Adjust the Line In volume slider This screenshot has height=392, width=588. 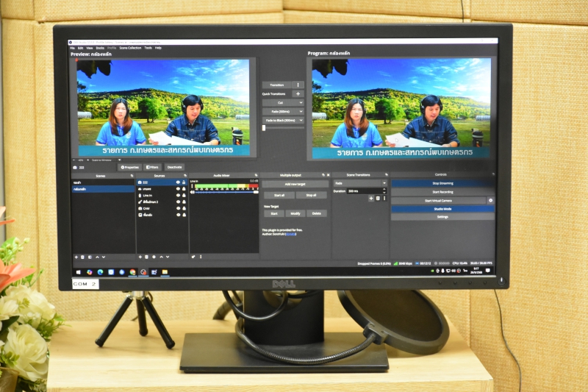point(224,192)
